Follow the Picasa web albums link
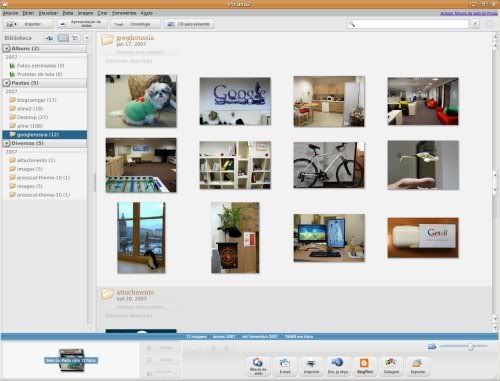 468,13
